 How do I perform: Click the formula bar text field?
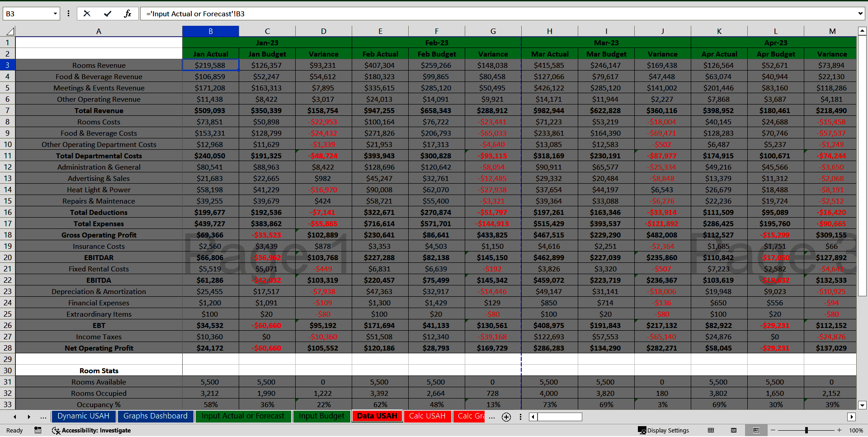tap(497, 14)
